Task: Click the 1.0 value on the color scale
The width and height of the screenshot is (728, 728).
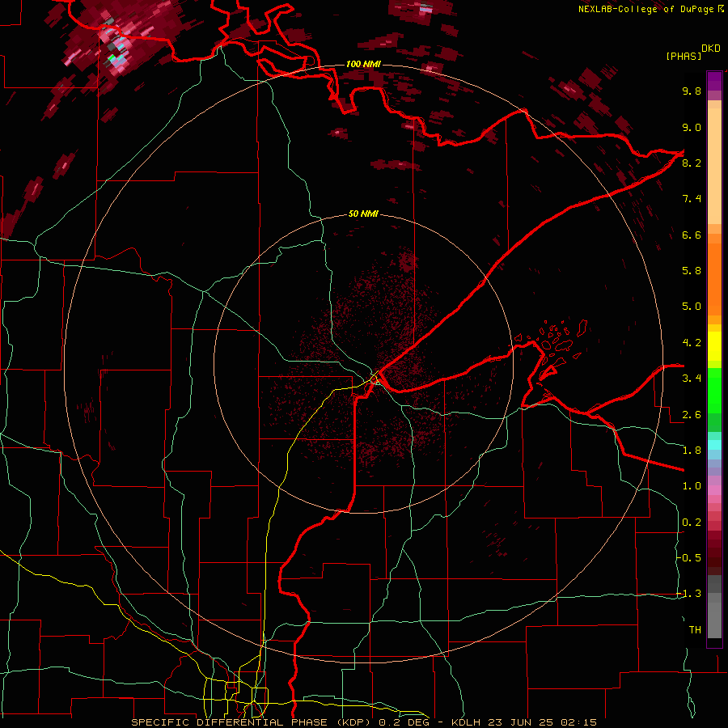Action: click(x=692, y=486)
